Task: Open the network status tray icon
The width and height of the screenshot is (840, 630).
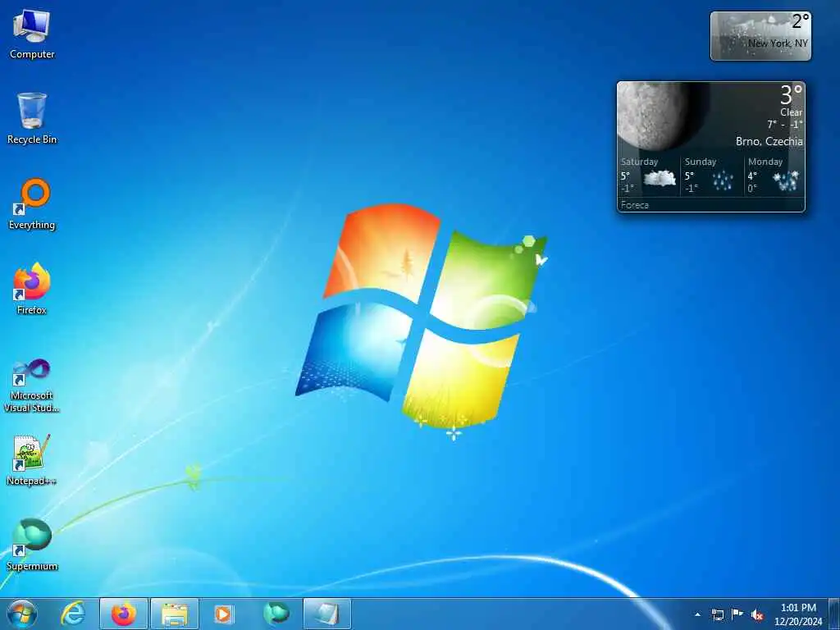Action: pyautogui.click(x=717, y=614)
